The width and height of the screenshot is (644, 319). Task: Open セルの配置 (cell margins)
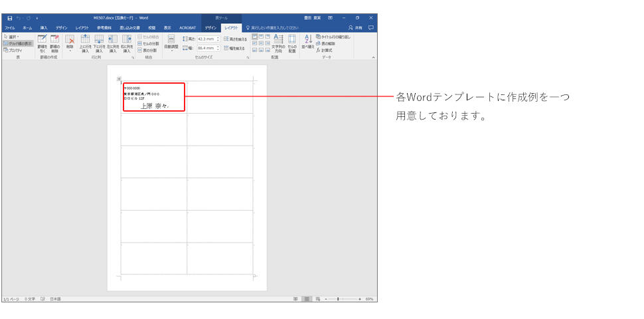292,44
